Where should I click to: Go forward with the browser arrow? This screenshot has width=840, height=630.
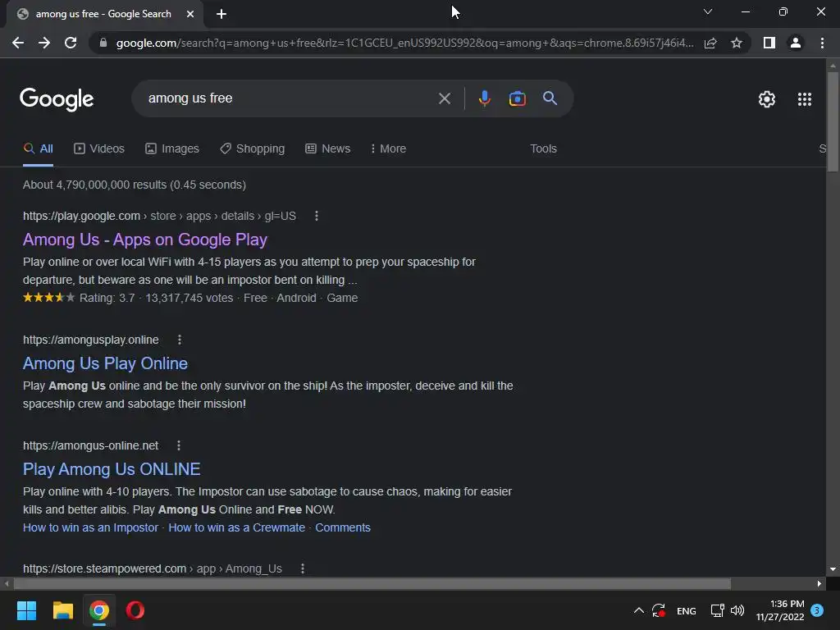pyautogui.click(x=44, y=43)
